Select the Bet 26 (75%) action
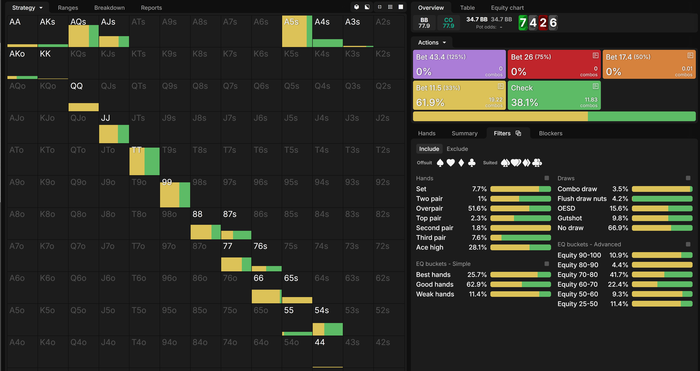700x371 pixels. pyautogui.click(x=554, y=65)
